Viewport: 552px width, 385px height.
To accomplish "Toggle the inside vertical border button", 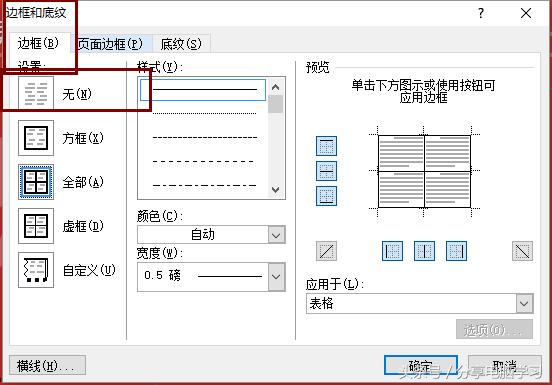I will [x=424, y=251].
